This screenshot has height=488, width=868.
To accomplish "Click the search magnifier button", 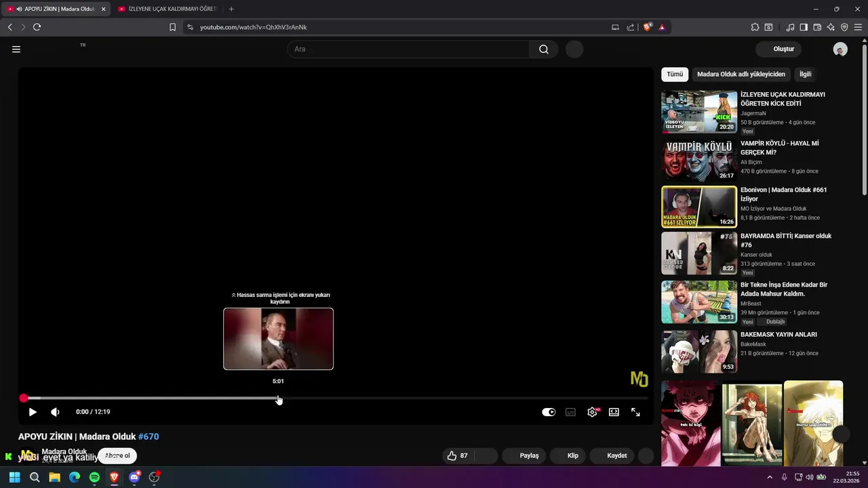I will [x=544, y=49].
